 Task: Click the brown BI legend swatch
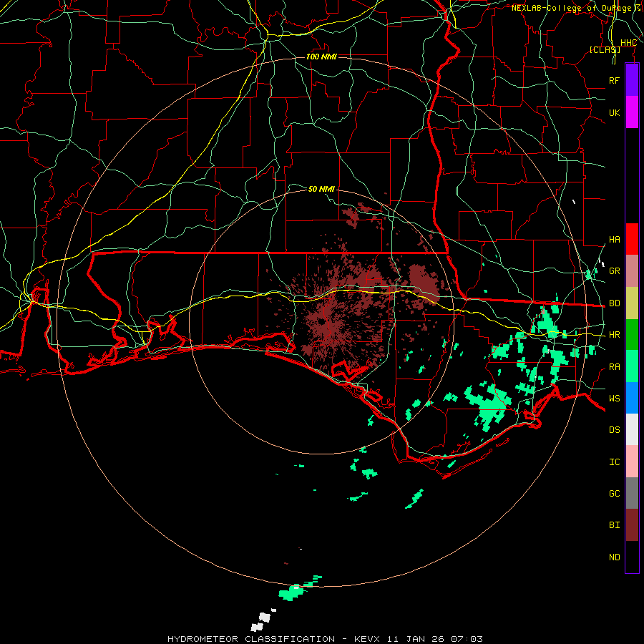[x=632, y=525]
